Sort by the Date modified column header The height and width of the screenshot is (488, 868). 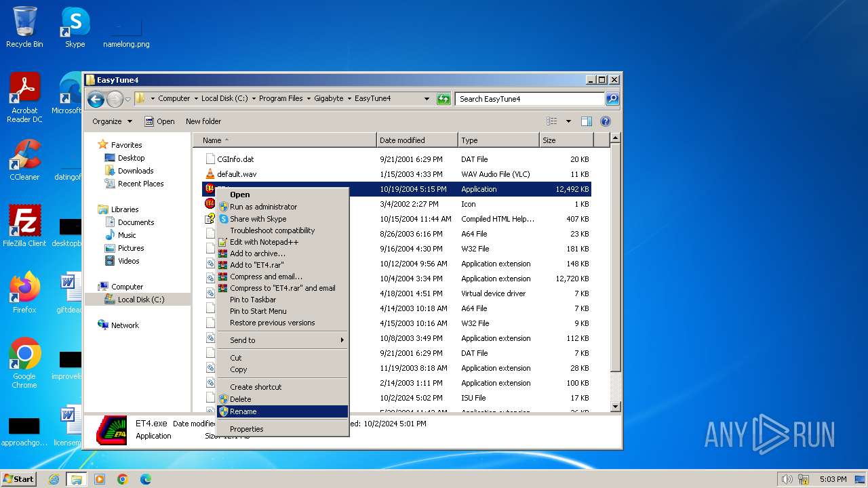[x=417, y=140]
